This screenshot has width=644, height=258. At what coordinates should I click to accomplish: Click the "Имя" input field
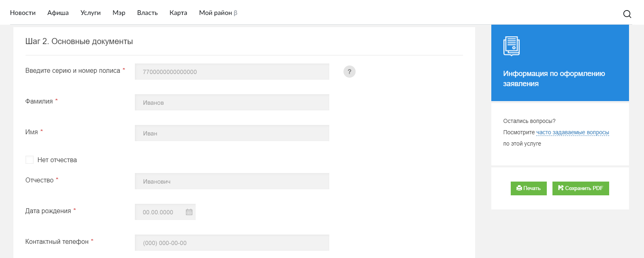tap(232, 133)
